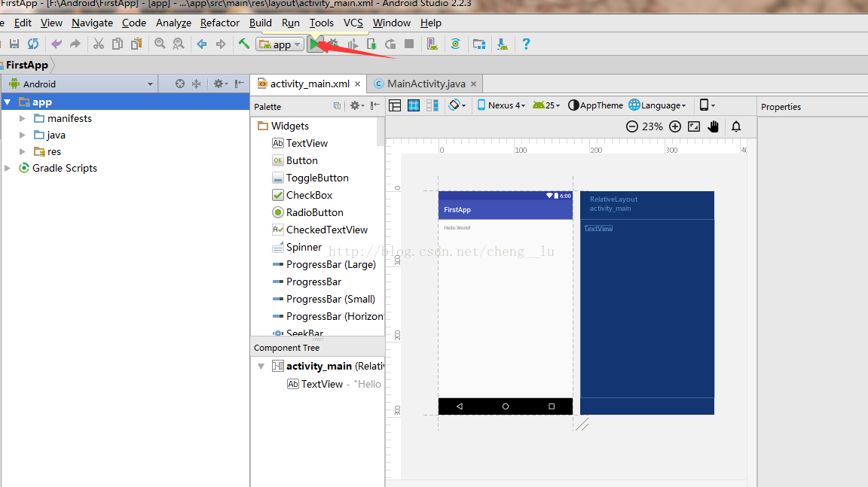The width and height of the screenshot is (868, 487).
Task: Open the Palette gear settings dropdown
Action: [x=357, y=105]
